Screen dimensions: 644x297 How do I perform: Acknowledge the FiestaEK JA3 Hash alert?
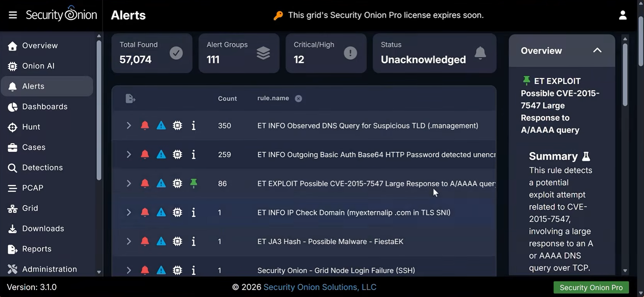145,241
